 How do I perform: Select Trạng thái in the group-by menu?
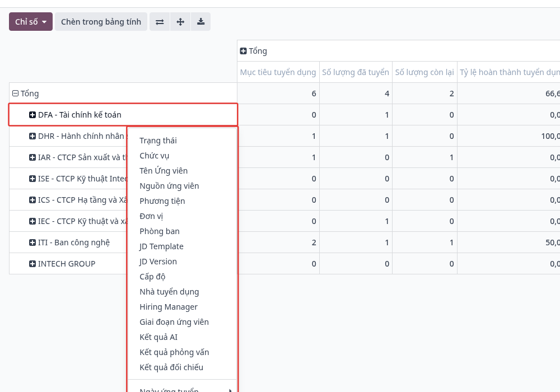point(182,141)
